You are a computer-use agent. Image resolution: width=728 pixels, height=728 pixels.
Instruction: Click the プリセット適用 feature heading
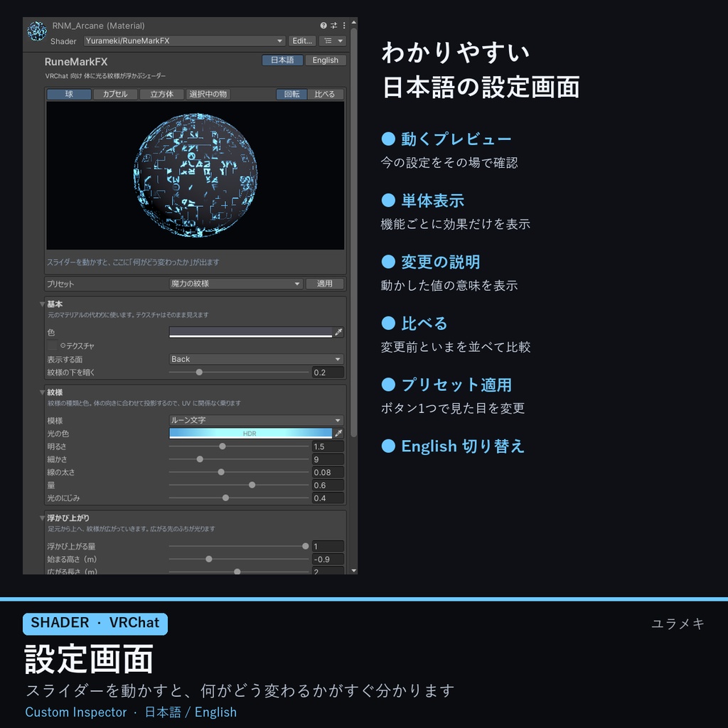456,385
